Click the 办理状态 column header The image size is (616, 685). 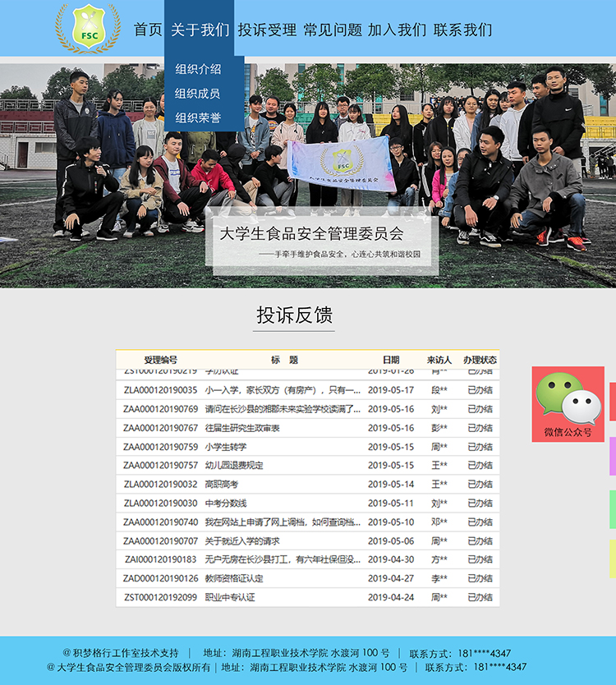coord(480,360)
